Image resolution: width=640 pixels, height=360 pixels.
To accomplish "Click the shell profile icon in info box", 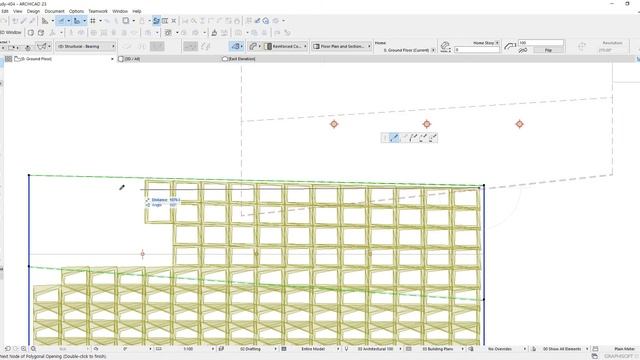I will pyautogui.click(x=253, y=47).
